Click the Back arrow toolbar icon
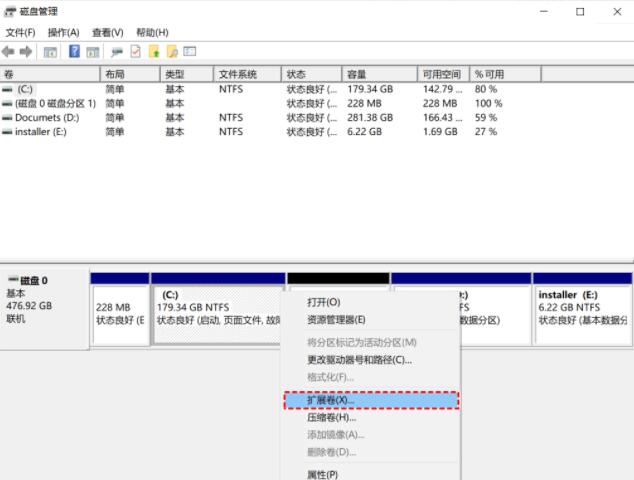Viewport: 634px width, 480px height. click(x=9, y=52)
